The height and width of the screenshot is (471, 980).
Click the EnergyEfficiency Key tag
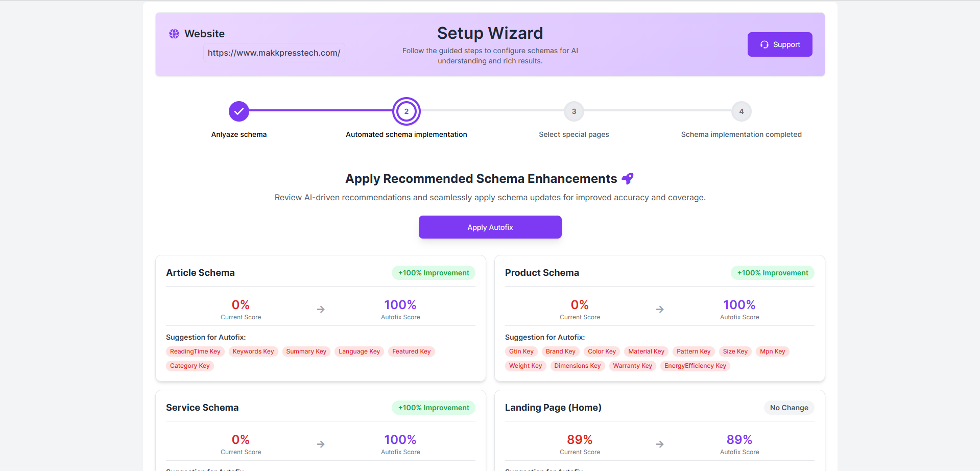tap(695, 366)
